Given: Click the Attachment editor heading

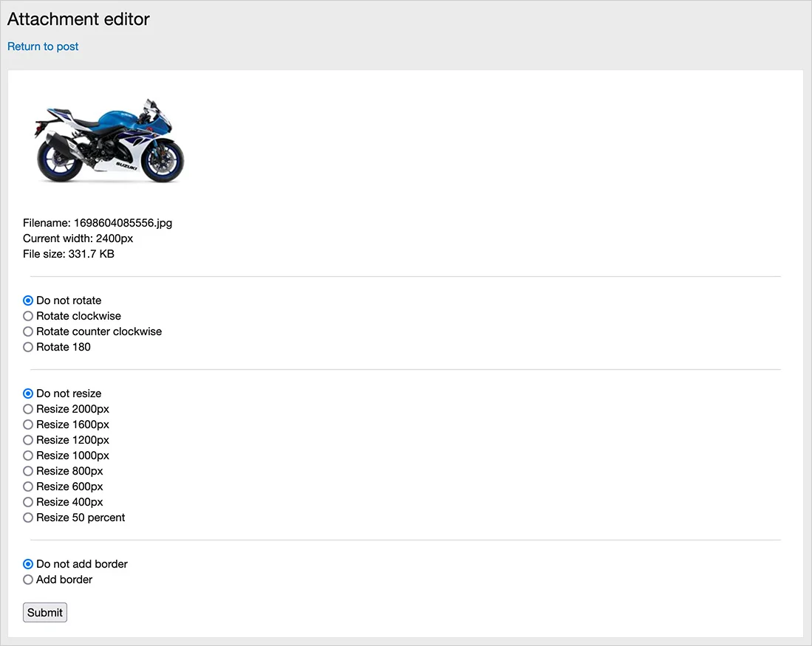Looking at the screenshot, I should (78, 19).
